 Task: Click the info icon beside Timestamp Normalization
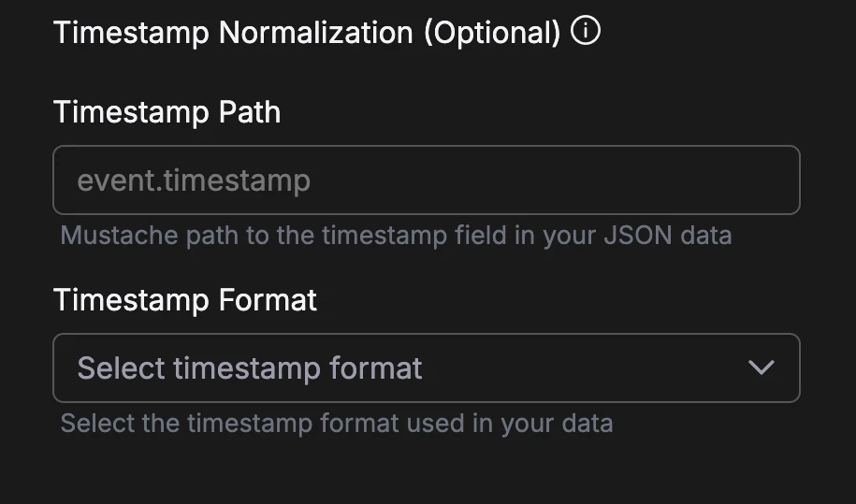point(586,32)
